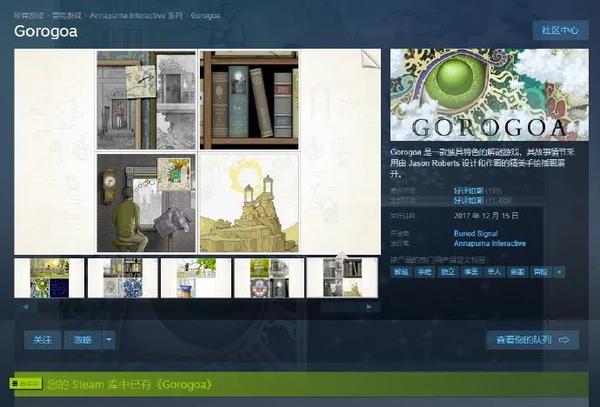Click the Gorogoa breadcrumb link
Image resolution: width=600 pixels, height=407 pixels.
(205, 16)
